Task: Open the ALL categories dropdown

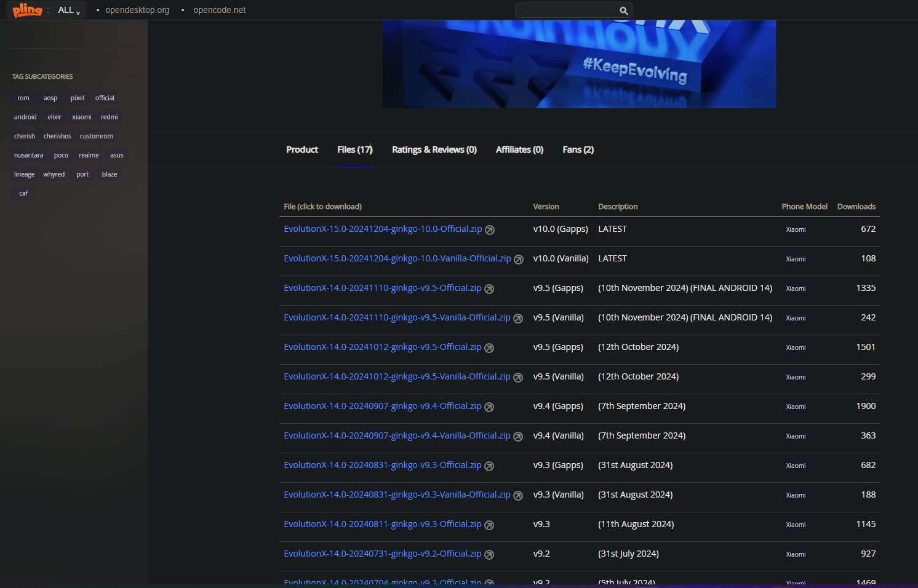Action: point(69,10)
